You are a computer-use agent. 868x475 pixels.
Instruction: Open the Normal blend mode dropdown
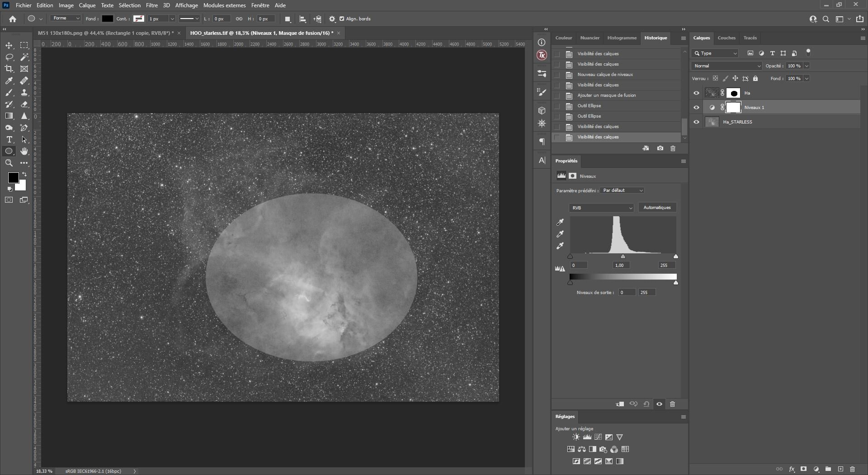click(727, 66)
